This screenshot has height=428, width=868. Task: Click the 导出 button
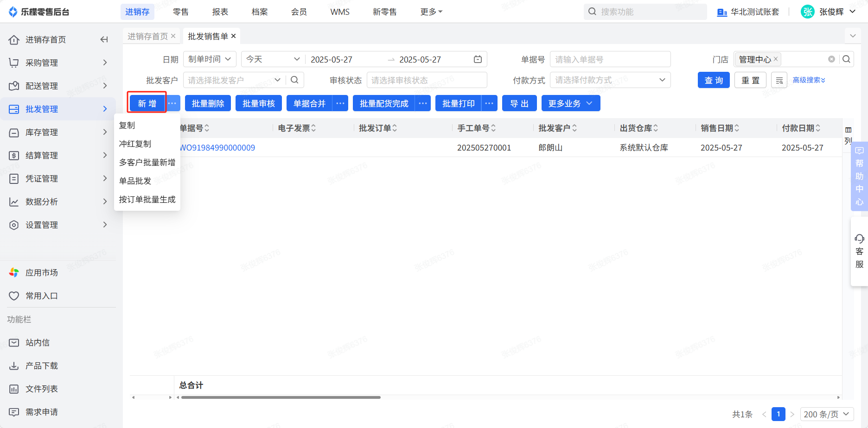click(519, 103)
